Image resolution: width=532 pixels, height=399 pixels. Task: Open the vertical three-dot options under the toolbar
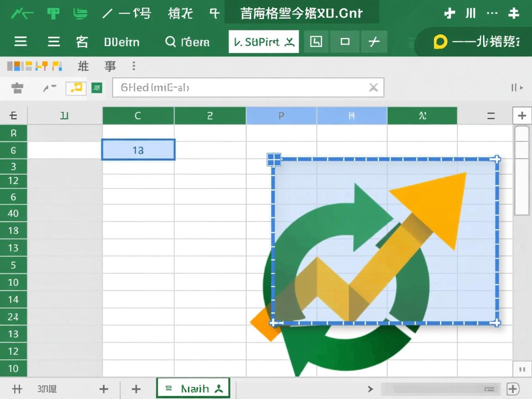click(x=133, y=66)
